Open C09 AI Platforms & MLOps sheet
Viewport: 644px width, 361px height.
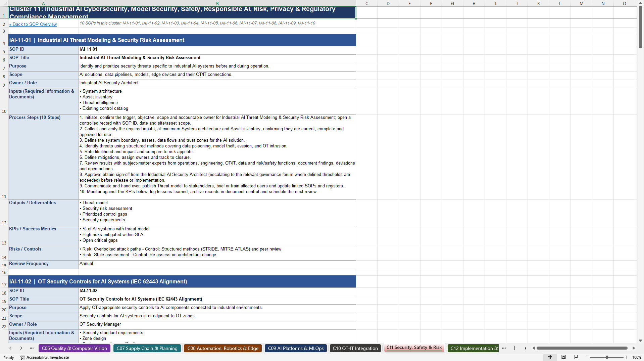tap(296, 348)
